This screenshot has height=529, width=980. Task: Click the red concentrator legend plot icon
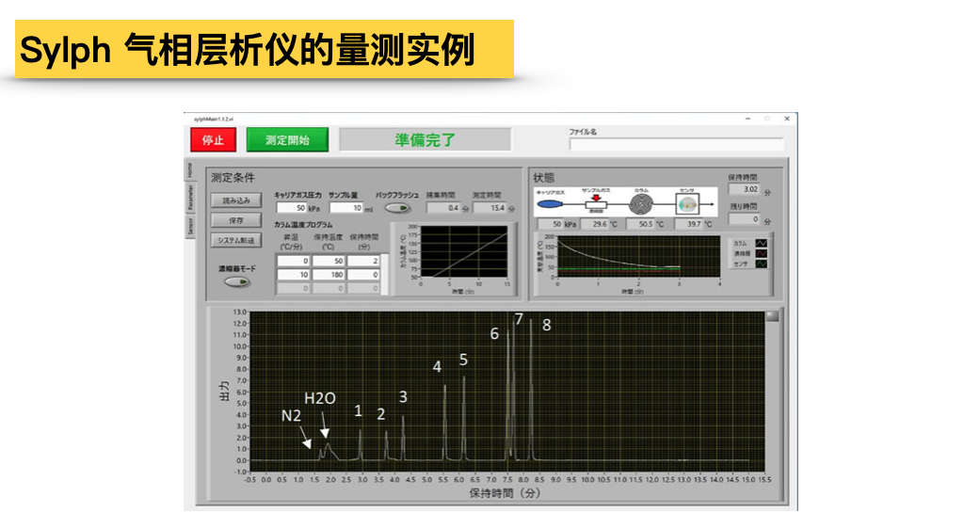click(761, 253)
